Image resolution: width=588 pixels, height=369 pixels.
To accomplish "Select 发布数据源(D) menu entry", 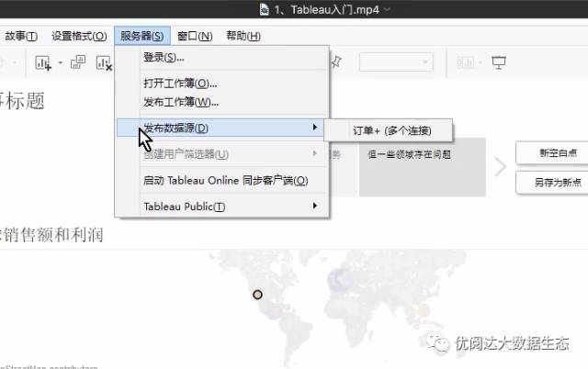I will (x=220, y=128).
